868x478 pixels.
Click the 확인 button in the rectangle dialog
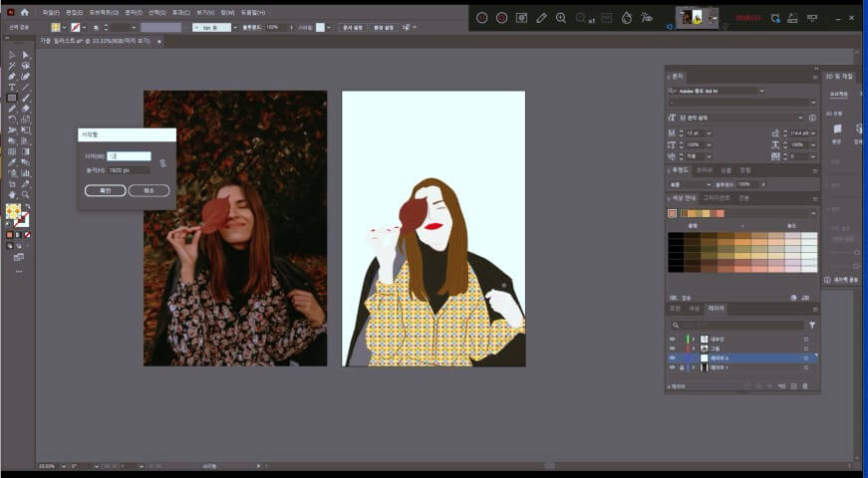[105, 190]
